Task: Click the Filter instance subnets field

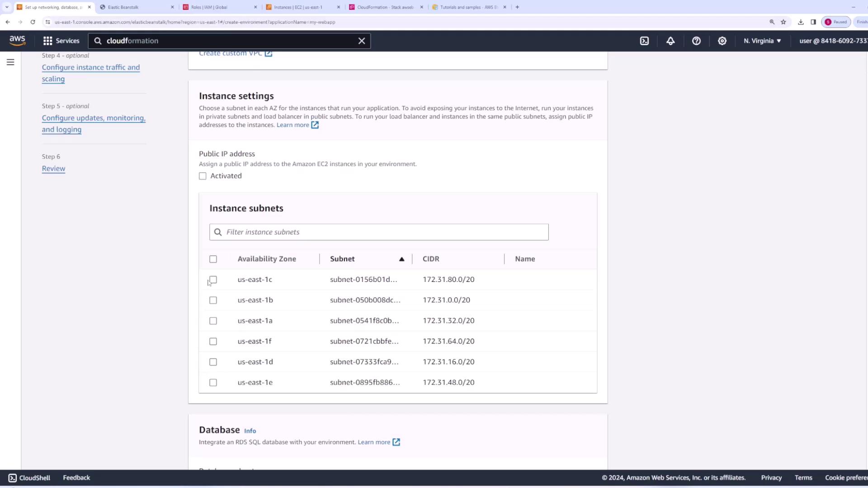Action: tap(379, 232)
